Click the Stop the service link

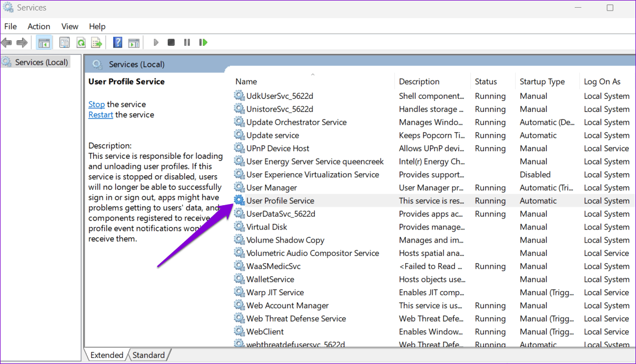point(97,104)
